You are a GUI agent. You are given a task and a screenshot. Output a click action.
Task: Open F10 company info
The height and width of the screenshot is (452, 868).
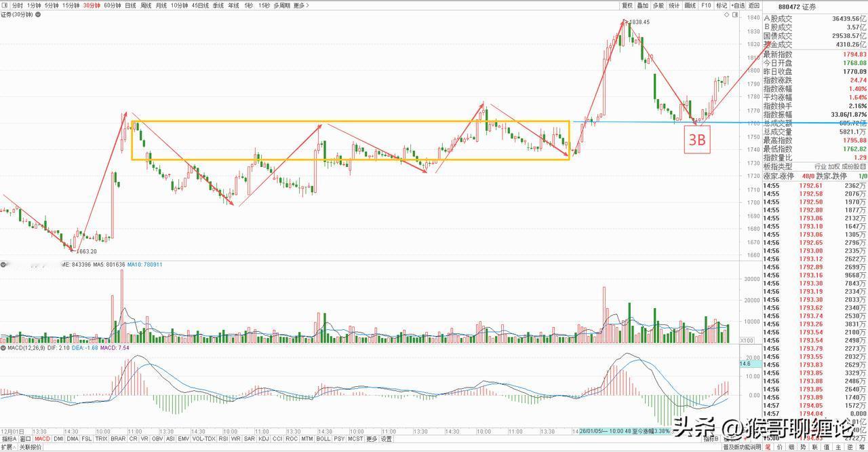tap(706, 5)
